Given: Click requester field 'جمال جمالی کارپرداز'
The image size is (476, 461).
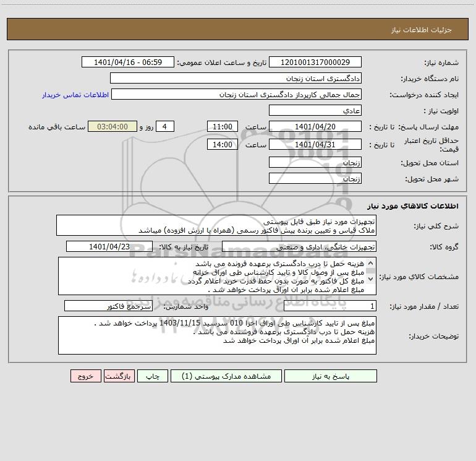Looking at the screenshot, I should tap(236, 95).
